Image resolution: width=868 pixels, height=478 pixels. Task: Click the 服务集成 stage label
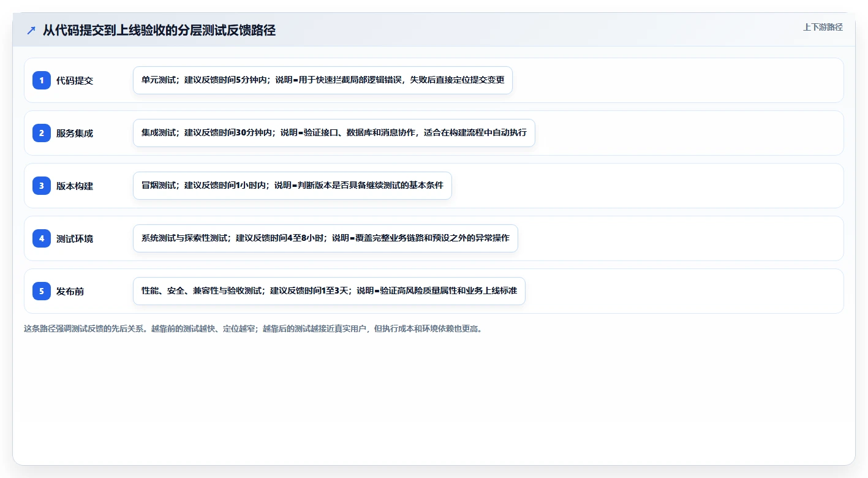[x=75, y=133]
